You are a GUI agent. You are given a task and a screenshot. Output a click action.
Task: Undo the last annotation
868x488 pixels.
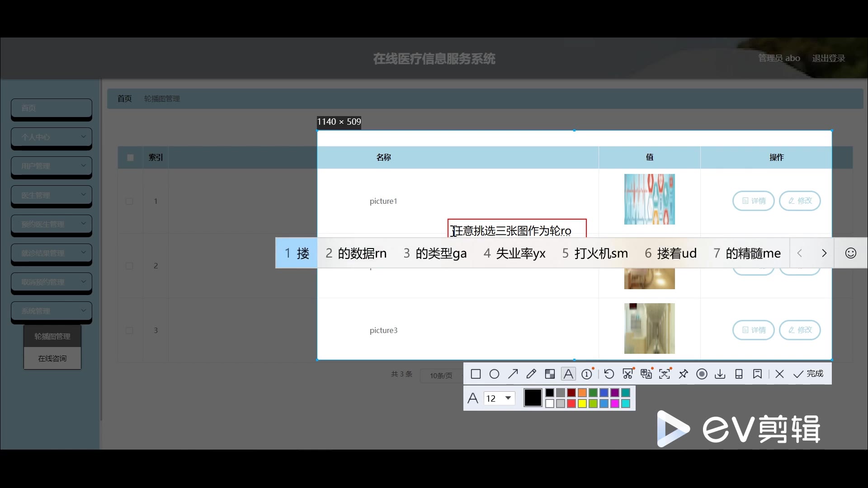pos(609,374)
